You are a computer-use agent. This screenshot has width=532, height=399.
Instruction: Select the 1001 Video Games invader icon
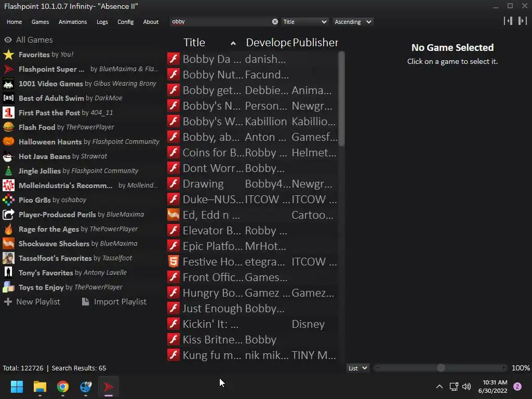tap(8, 84)
